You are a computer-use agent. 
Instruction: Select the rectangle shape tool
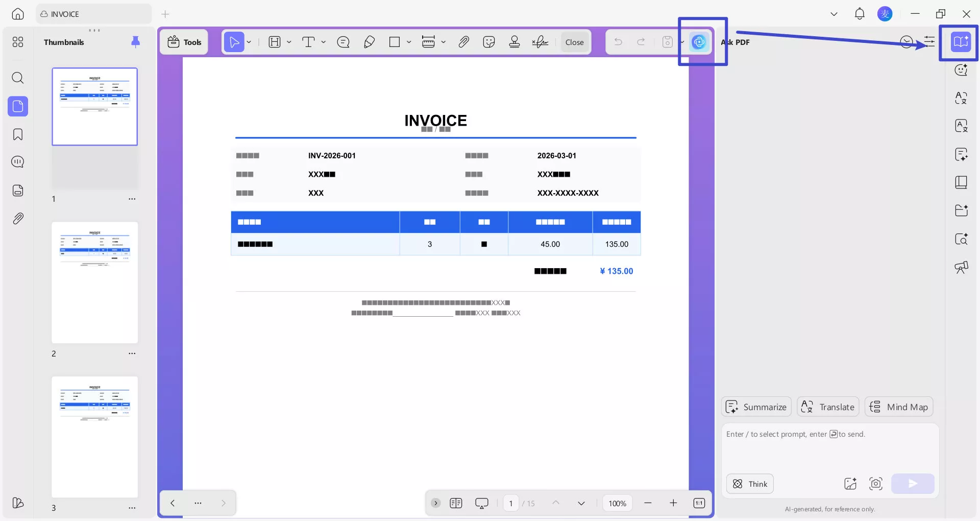(395, 42)
